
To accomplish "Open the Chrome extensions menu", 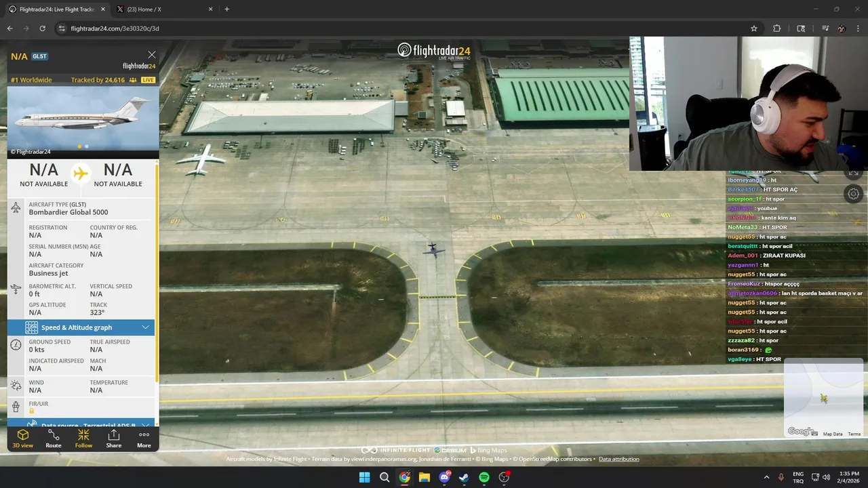I will (x=777, y=28).
